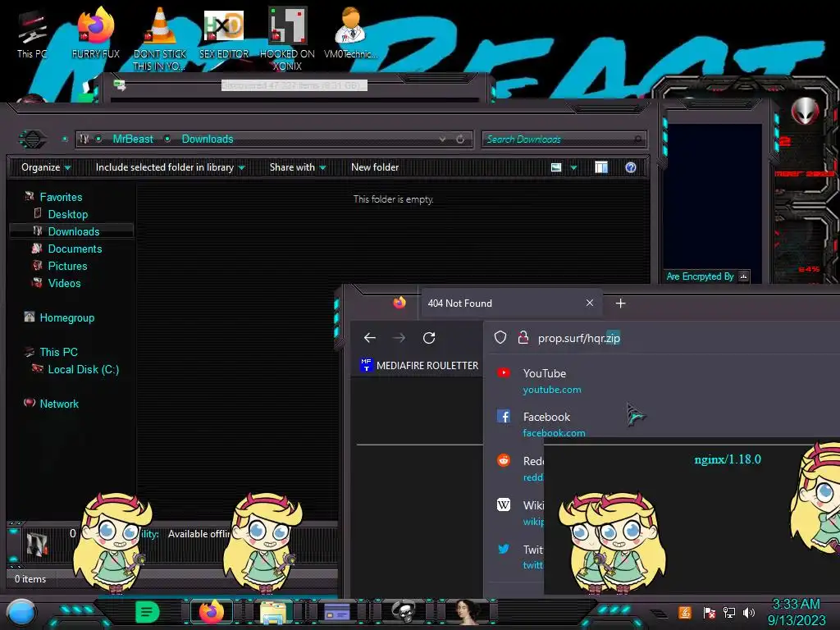Click the orange tray icon
This screenshot has width=840, height=630.
(x=685, y=612)
